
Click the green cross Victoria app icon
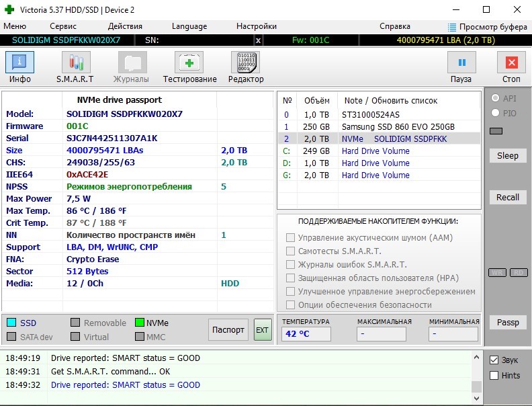9,9
